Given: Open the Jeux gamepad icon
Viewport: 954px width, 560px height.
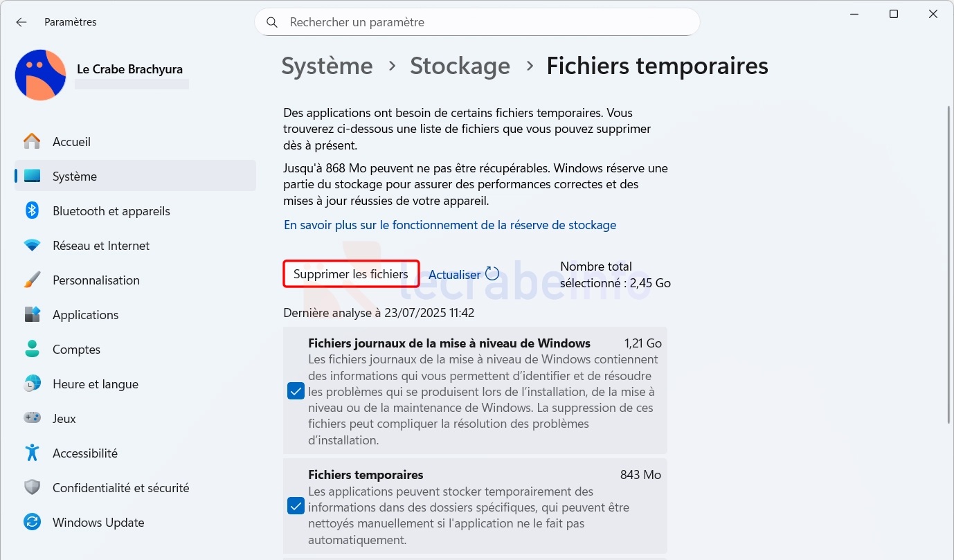Looking at the screenshot, I should coord(32,418).
